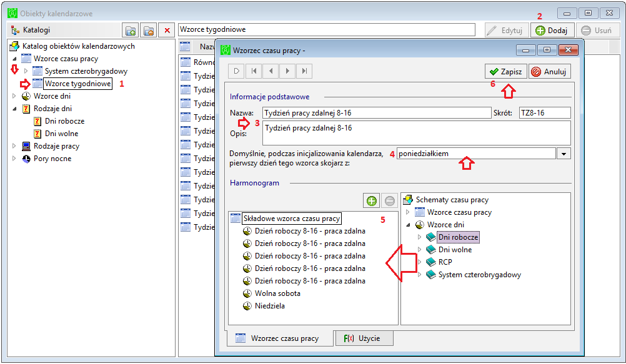Collapse Wzorce dni in schematy tree

click(x=407, y=225)
